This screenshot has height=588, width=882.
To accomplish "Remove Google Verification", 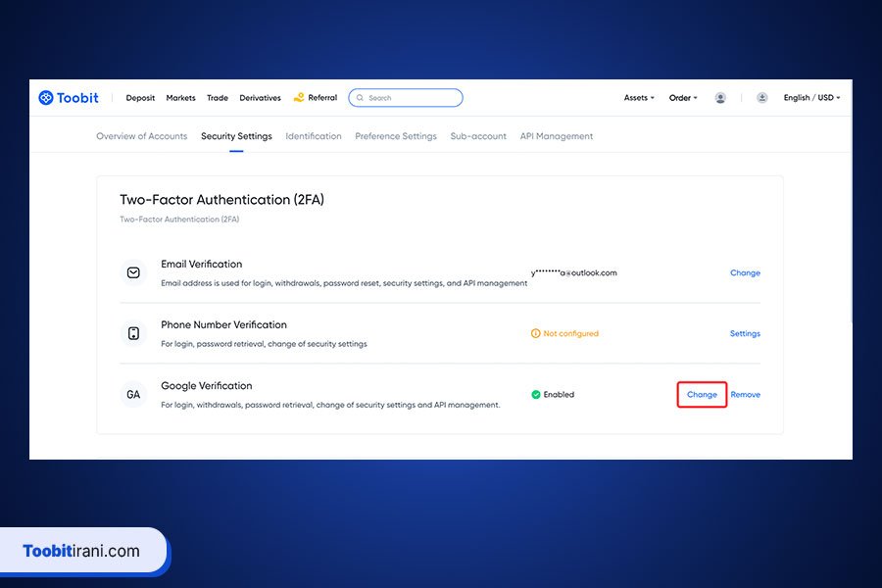I will (x=745, y=395).
